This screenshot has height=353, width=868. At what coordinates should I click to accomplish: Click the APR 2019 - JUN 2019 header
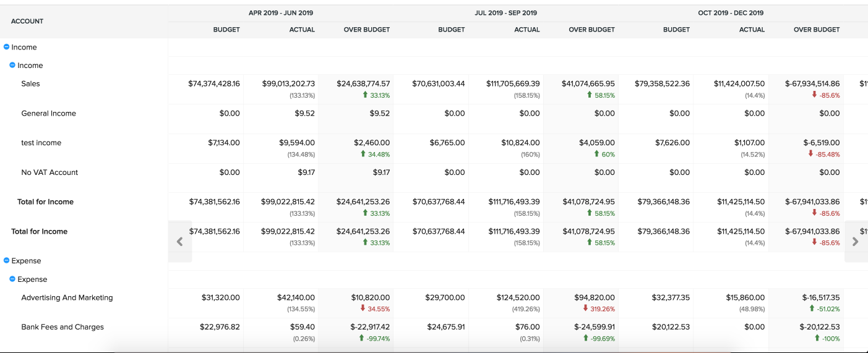pos(280,13)
